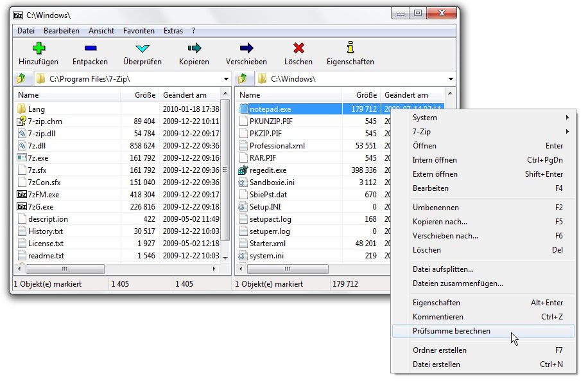Viewport: 588px width, 385px height.
Task: Expand the System submenu in context menu
Action: click(x=484, y=118)
